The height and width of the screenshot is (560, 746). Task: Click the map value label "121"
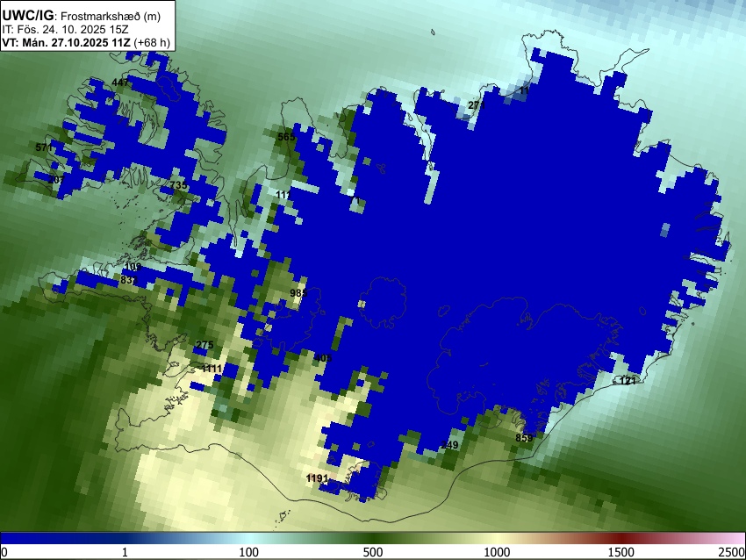click(x=628, y=381)
